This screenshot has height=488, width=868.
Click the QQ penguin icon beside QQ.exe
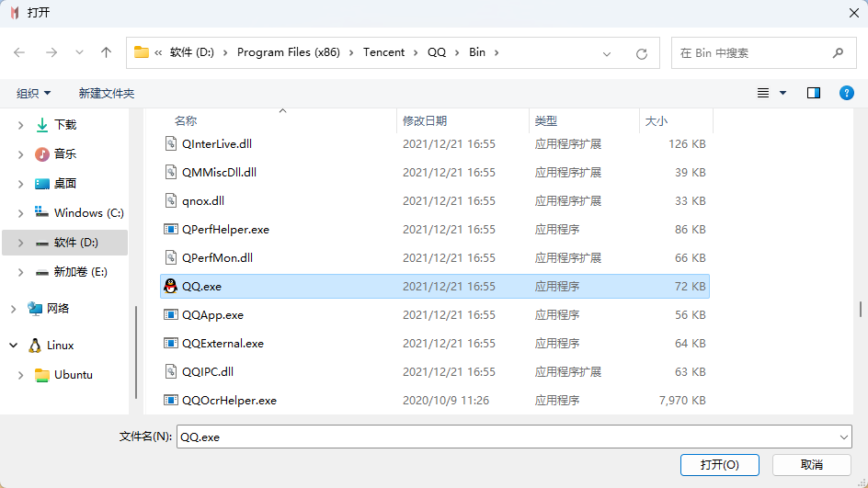(x=170, y=287)
